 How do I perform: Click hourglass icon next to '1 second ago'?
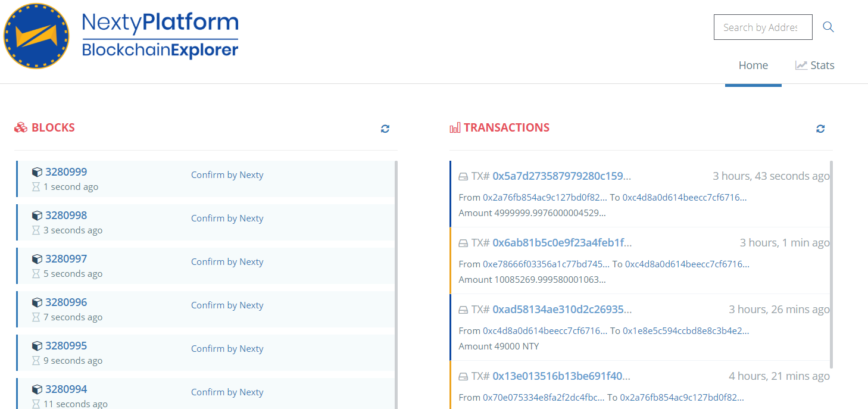click(x=36, y=187)
